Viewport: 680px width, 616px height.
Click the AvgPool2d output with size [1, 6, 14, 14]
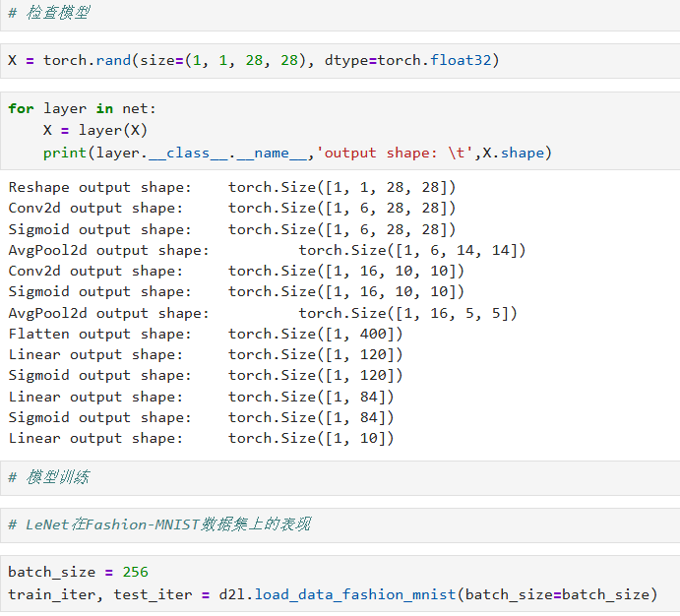point(266,250)
